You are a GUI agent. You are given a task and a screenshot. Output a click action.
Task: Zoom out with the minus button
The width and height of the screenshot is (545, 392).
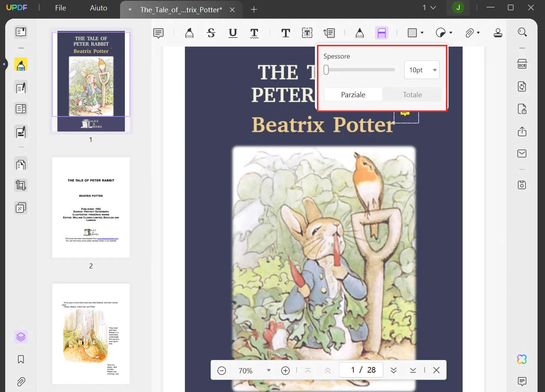(222, 370)
